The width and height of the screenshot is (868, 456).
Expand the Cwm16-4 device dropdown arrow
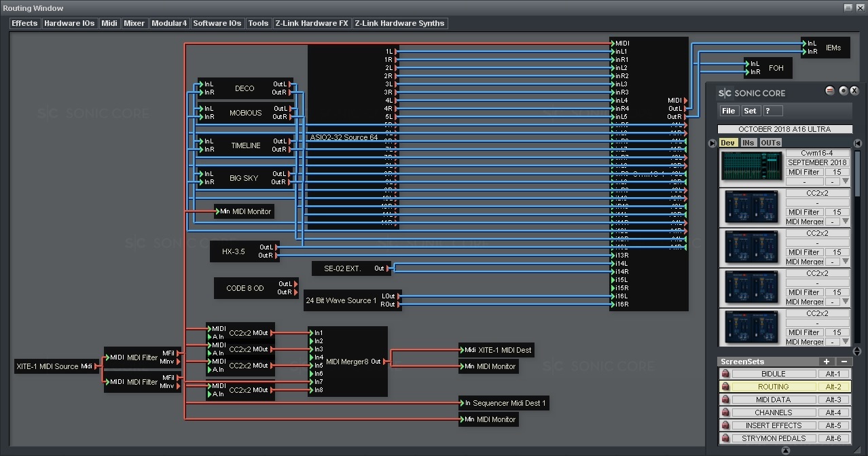pos(846,181)
